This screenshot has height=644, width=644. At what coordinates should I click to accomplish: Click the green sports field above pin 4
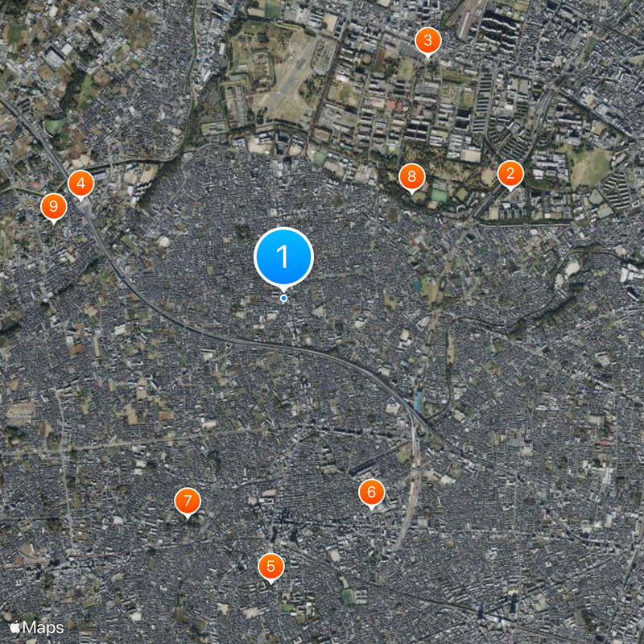pos(54,126)
